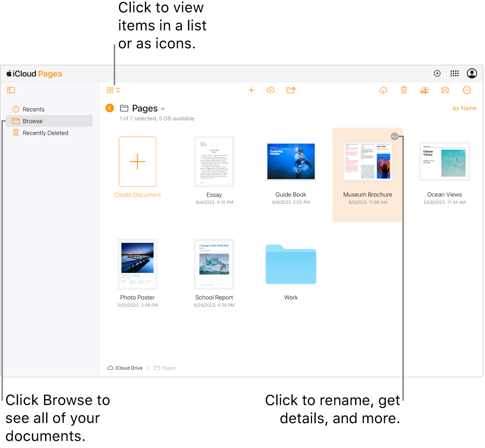The image size is (485, 448).
Task: Create a new folder with toolbar icon
Action: (x=291, y=90)
